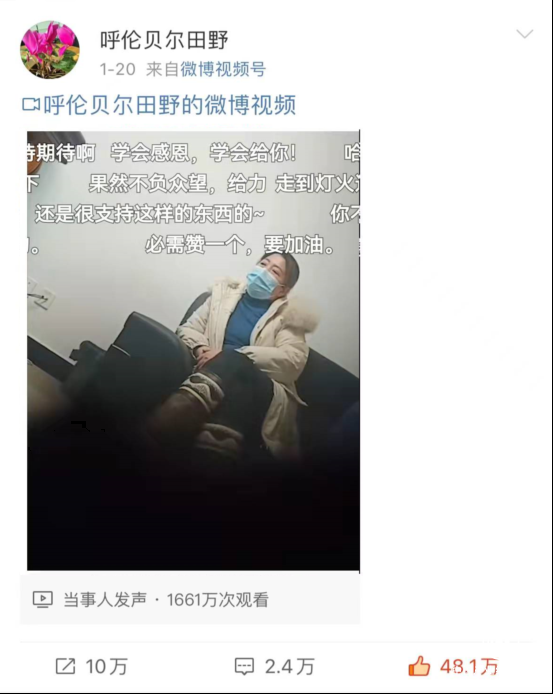Open 呼伦贝尔田野 username profile
Viewport: 553px width, 694px height.
point(164,40)
